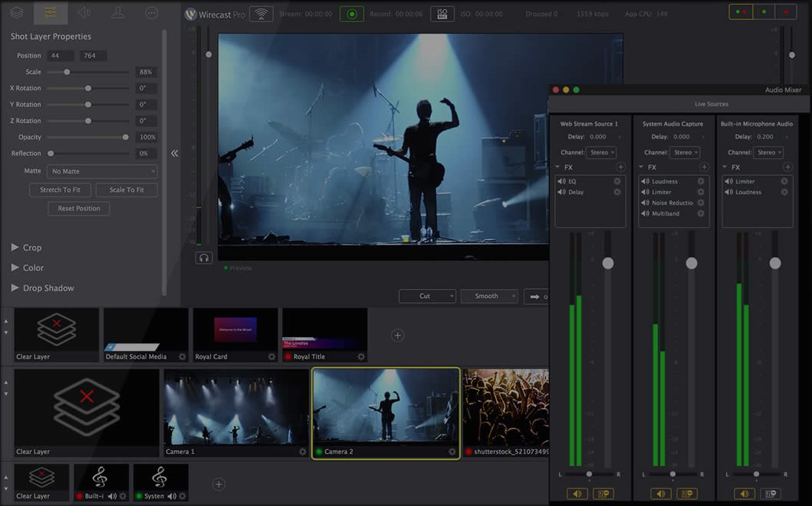Viewport: 812px width, 506px height.
Task: Click Web Stream Source 1 delay value 0.000
Action: (598, 137)
